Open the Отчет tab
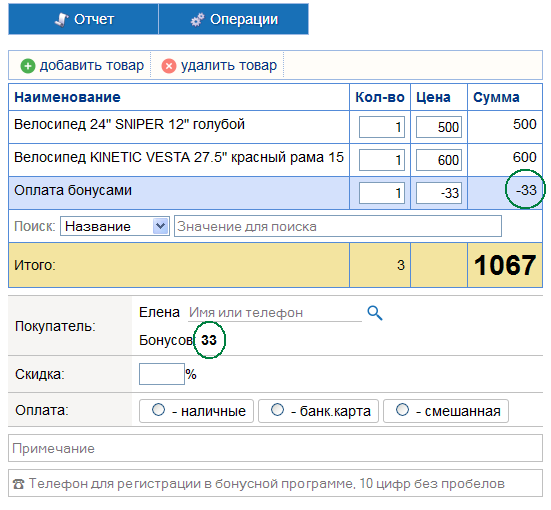 [x=83, y=19]
